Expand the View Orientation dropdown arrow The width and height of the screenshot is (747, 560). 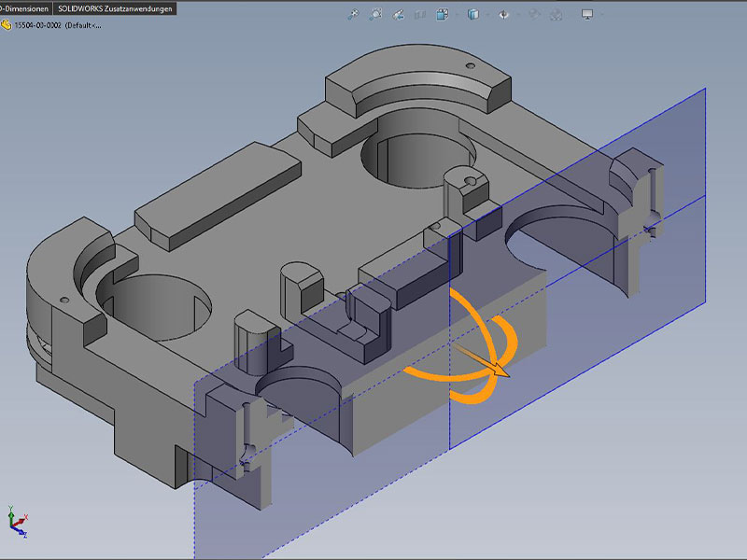coord(455,15)
